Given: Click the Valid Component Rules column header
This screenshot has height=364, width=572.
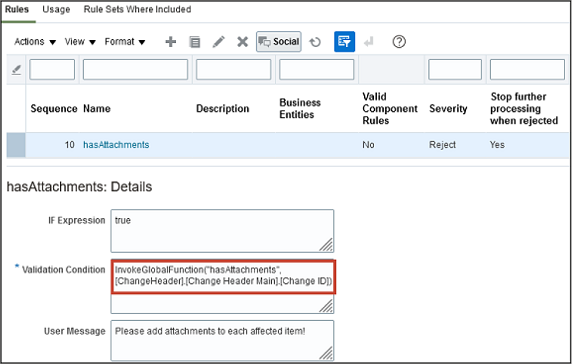Looking at the screenshot, I should (x=390, y=108).
